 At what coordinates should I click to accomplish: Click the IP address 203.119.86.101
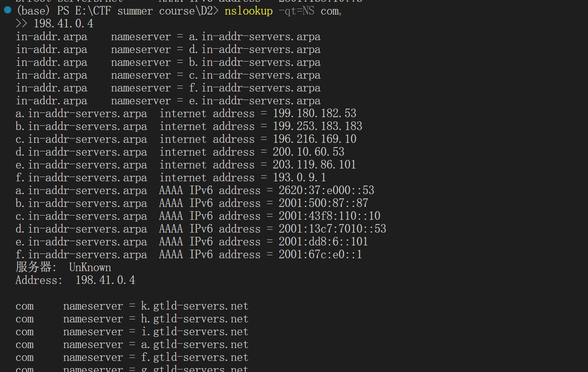[315, 165]
